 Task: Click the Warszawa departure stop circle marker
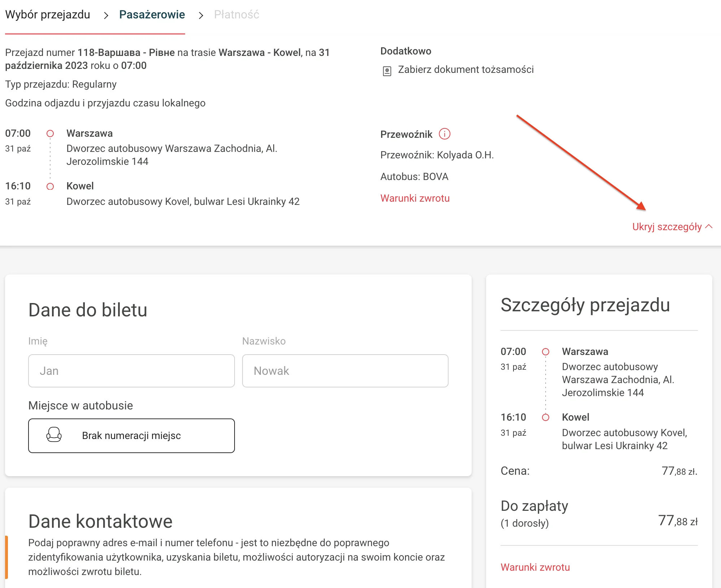(50, 133)
